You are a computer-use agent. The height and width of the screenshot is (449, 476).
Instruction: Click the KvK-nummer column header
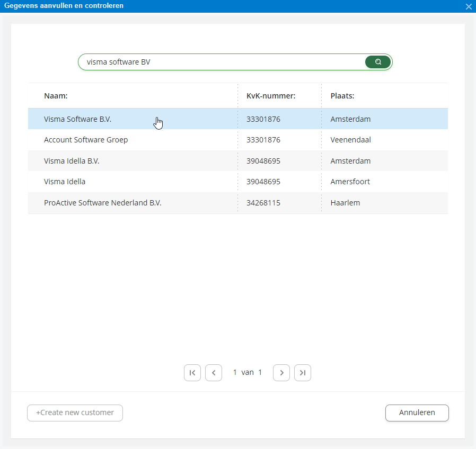tap(271, 96)
